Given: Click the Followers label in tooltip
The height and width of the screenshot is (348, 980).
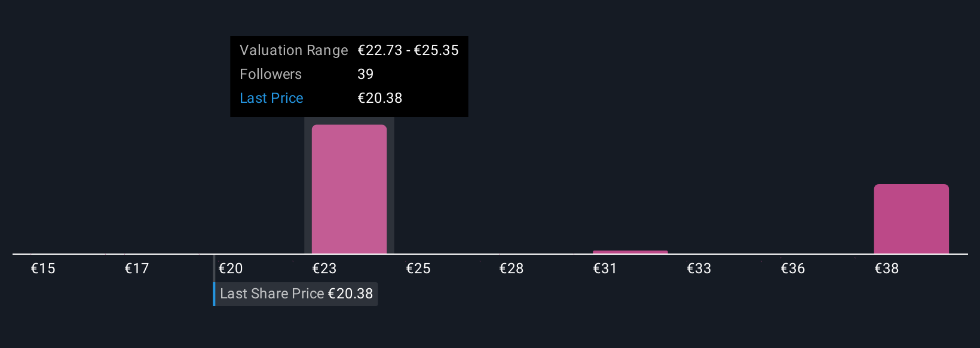Looking at the screenshot, I should (271, 74).
